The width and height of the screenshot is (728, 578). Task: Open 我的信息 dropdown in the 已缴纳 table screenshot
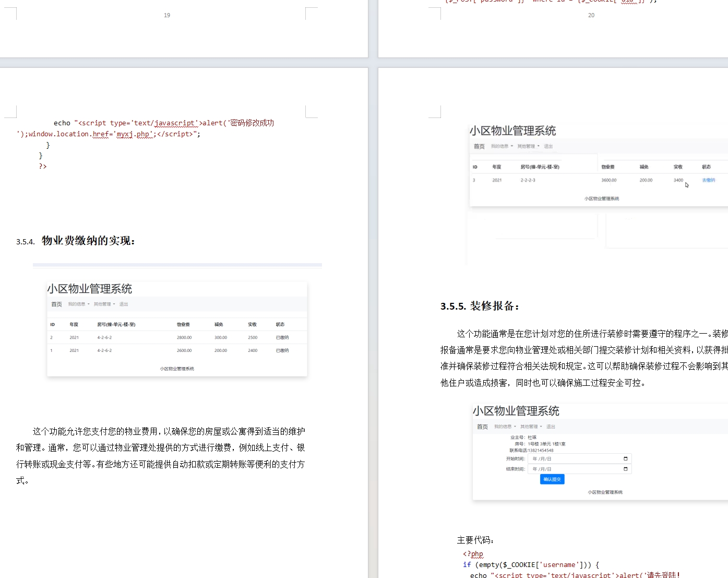click(79, 304)
